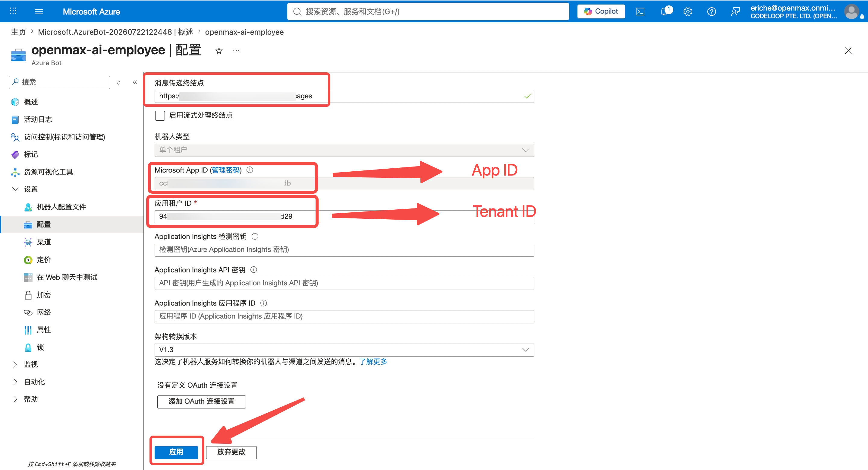Screen dimensions: 868x470
Task: Show info for Application Insights 应用程序 ID
Action: [x=264, y=303]
